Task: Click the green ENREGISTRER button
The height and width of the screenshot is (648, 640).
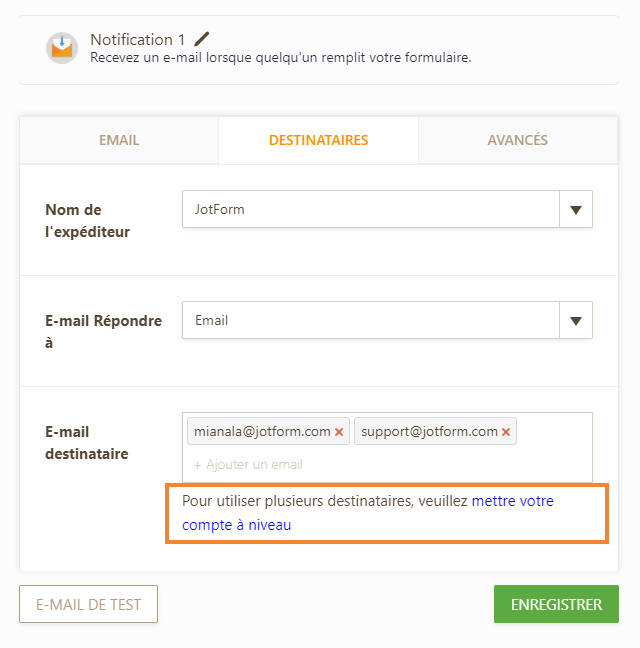Action: pos(556,605)
